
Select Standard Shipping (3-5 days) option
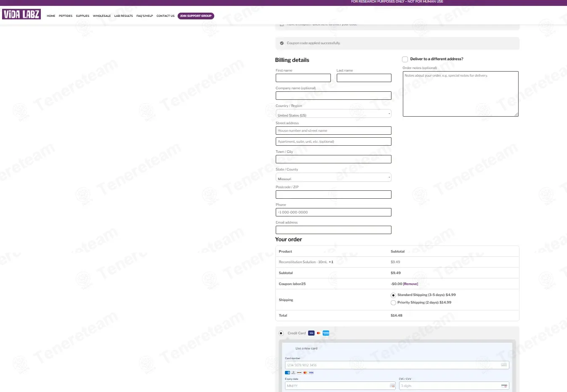(393, 295)
